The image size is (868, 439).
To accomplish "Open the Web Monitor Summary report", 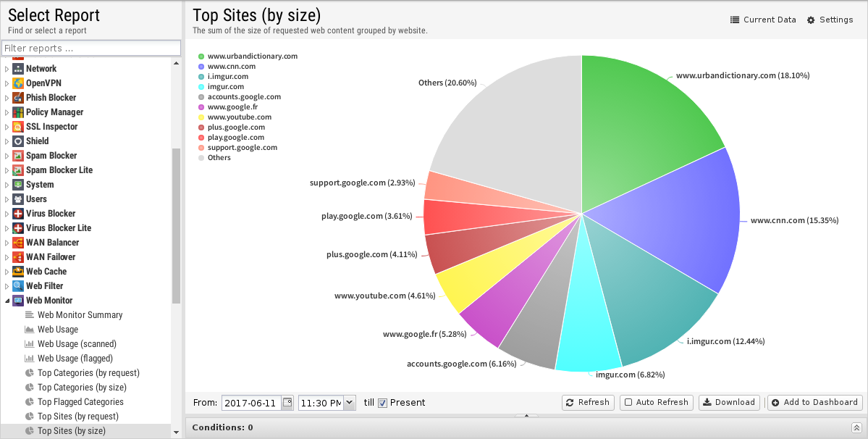I will pyautogui.click(x=80, y=315).
